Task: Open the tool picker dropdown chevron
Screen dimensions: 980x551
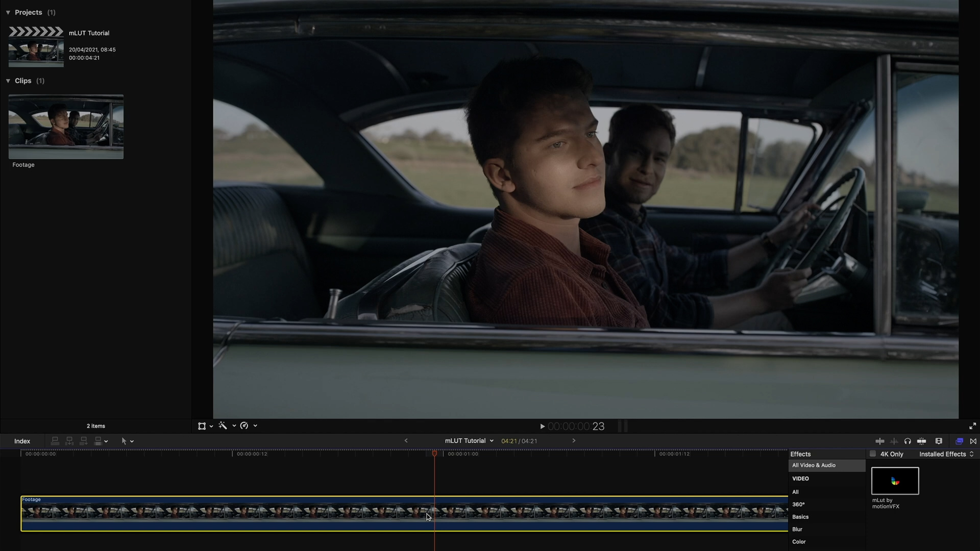Action: 132,441
